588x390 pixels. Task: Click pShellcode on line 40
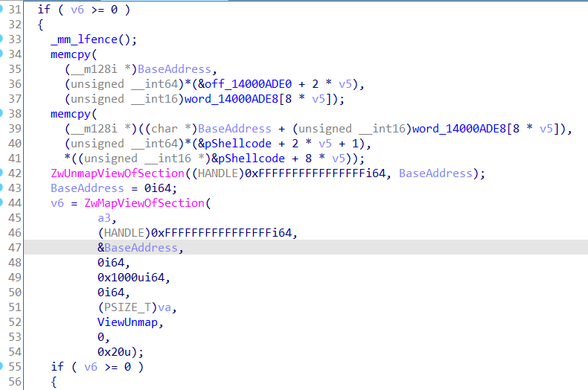[238, 144]
